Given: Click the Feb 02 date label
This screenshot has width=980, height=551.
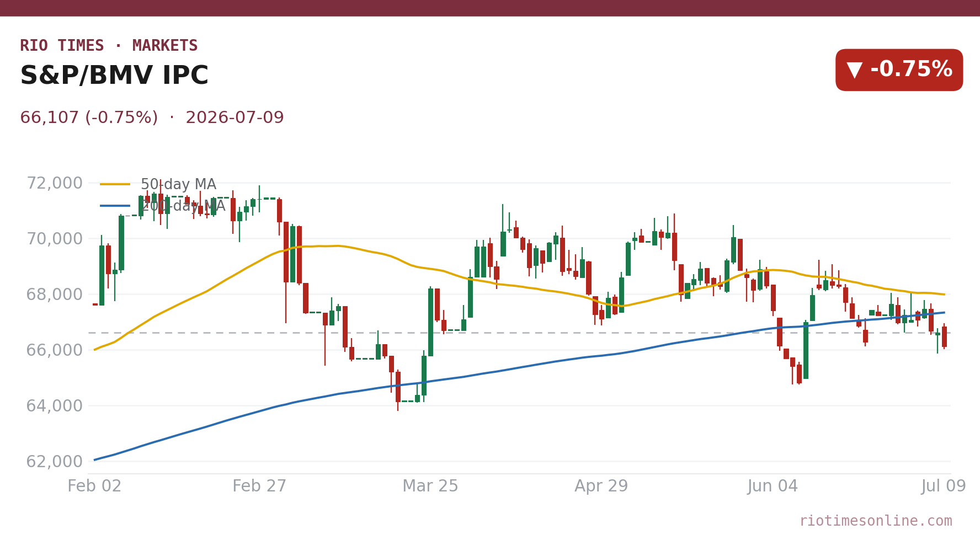Looking at the screenshot, I should tap(94, 486).
